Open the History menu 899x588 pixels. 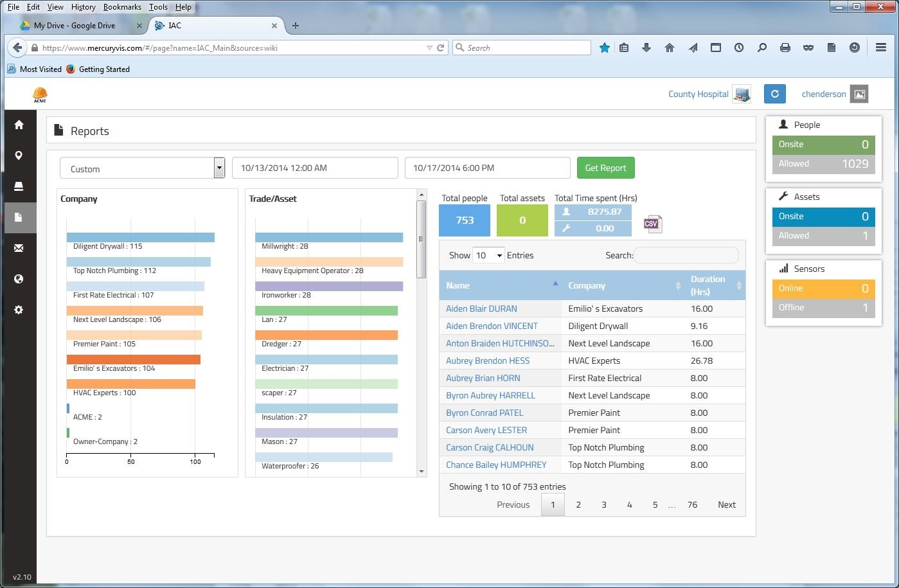pos(84,7)
